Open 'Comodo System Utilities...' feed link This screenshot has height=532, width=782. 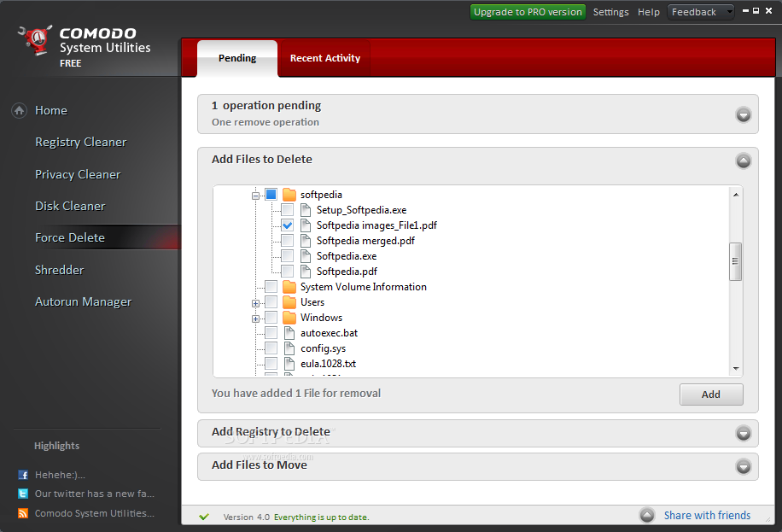pos(95,513)
